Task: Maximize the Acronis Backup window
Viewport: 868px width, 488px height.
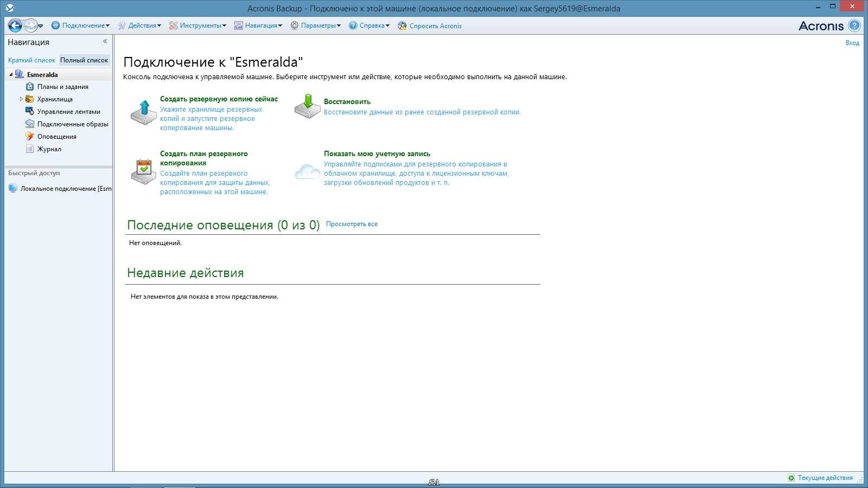Action: [833, 6]
